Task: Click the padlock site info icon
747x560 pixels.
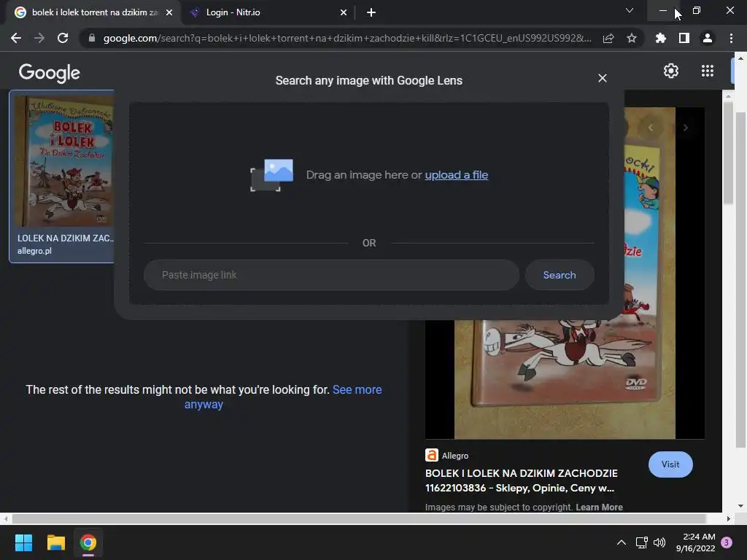Action: (92, 38)
